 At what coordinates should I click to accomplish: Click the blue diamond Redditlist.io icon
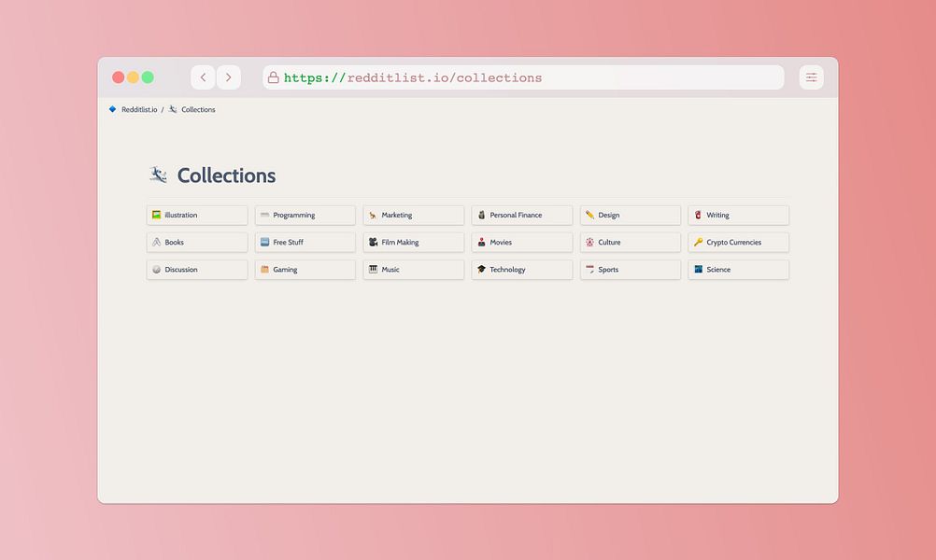[112, 109]
